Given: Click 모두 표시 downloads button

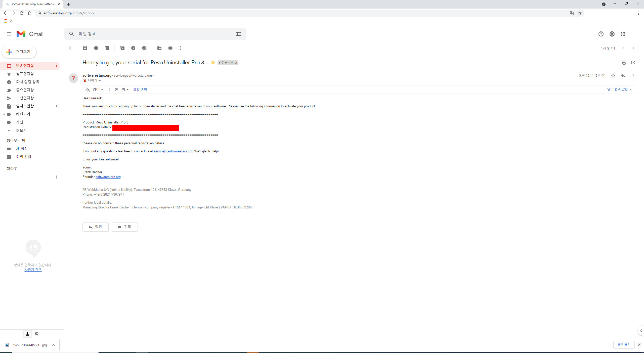Looking at the screenshot, I should [x=624, y=345].
